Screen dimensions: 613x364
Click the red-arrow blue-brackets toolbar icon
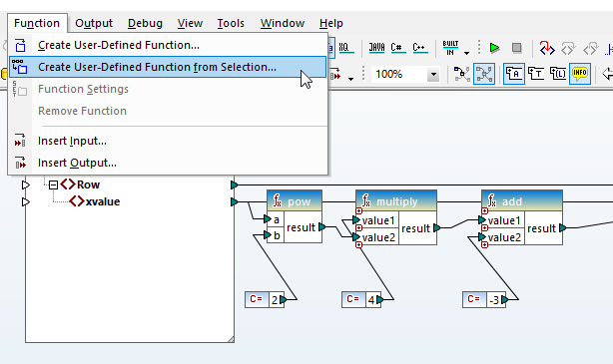(x=547, y=48)
